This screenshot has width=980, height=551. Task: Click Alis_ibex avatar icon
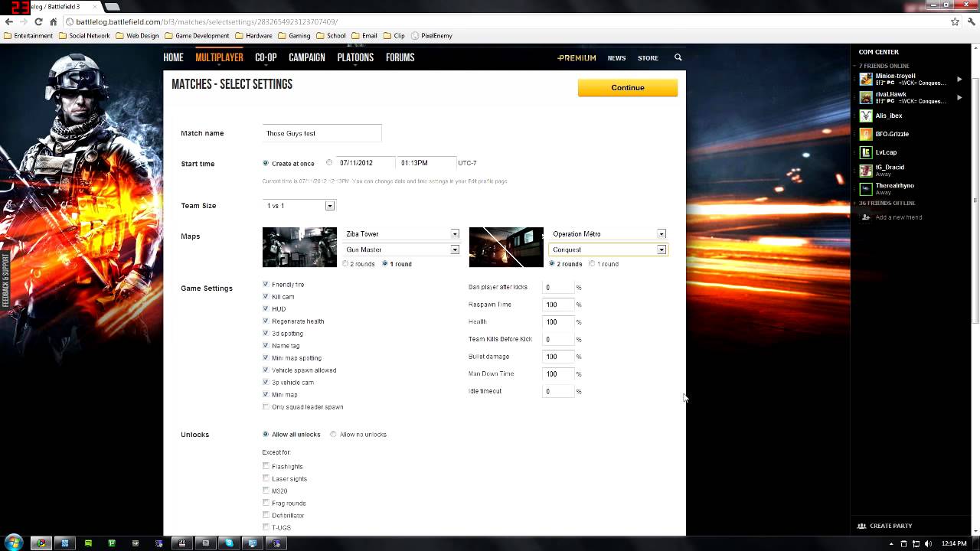[x=866, y=116]
